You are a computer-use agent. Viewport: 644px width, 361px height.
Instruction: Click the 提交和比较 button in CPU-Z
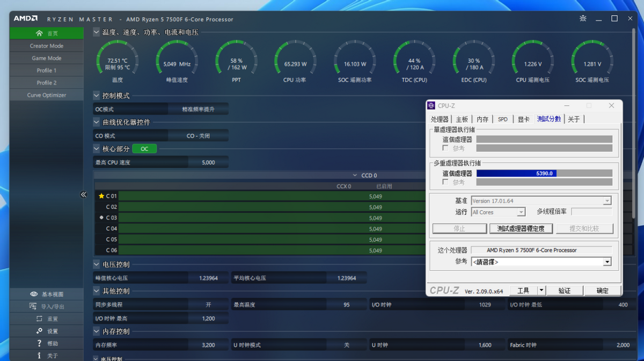click(584, 228)
